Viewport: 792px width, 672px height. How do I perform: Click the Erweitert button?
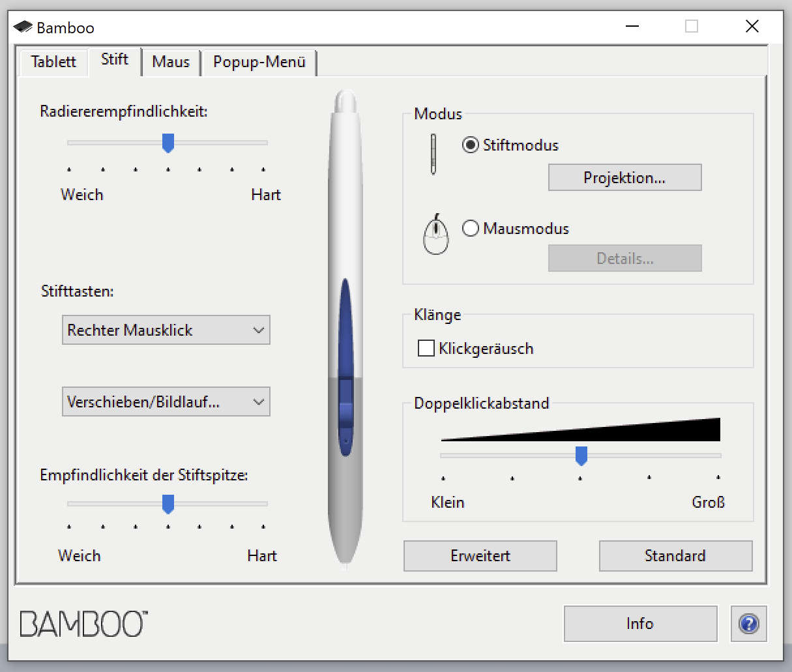point(480,555)
